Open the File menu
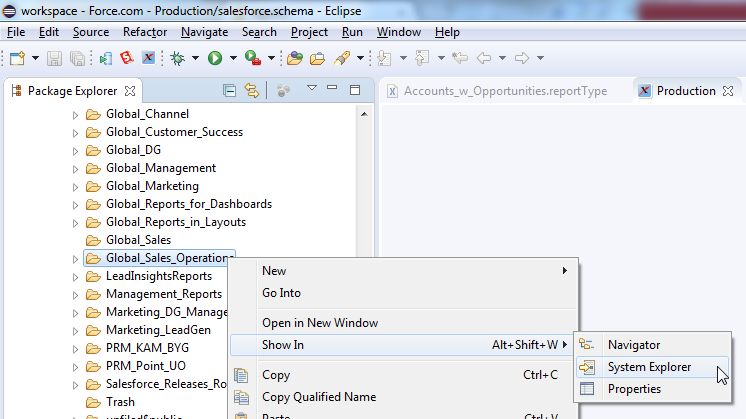 pyautogui.click(x=16, y=32)
